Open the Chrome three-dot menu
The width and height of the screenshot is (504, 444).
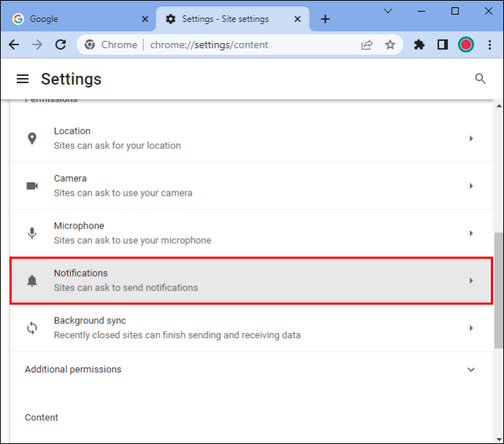point(489,45)
